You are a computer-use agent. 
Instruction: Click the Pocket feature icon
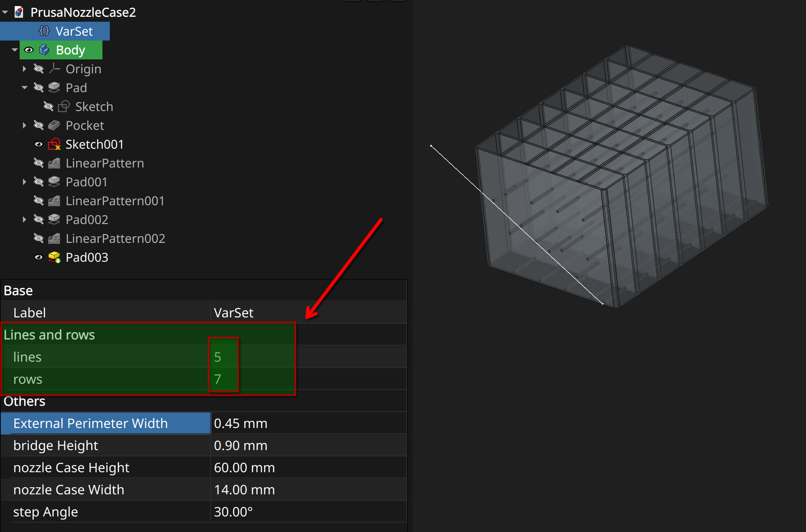coord(54,125)
